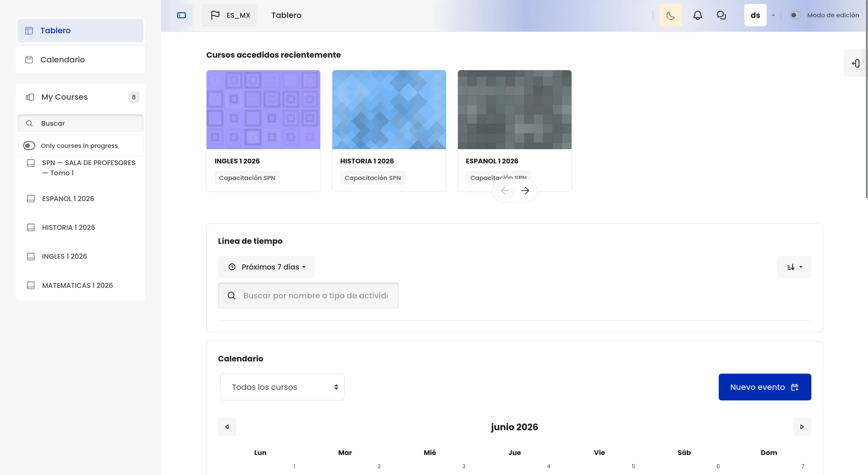Click the Calendario calendar icon in sidebar

29,60
